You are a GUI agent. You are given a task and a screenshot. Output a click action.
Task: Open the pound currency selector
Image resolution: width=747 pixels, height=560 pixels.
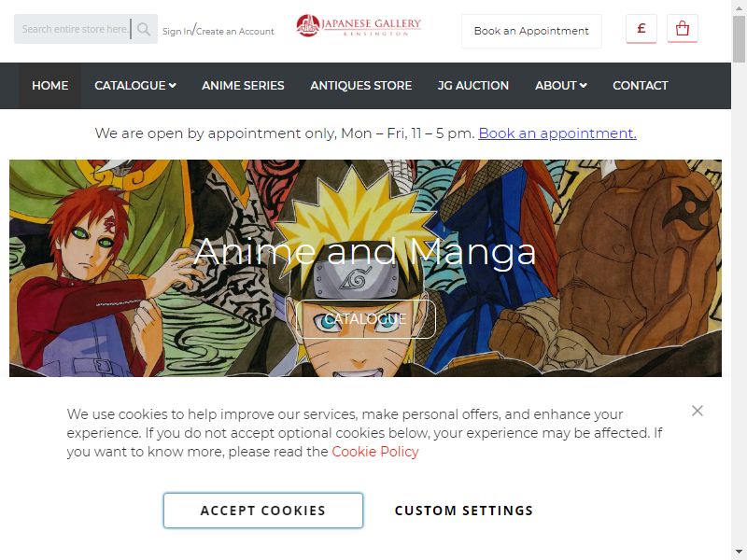point(641,29)
